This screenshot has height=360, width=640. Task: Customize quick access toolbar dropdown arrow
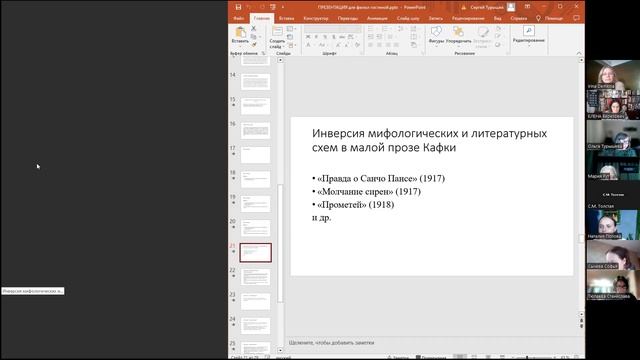pyautogui.click(x=282, y=7)
